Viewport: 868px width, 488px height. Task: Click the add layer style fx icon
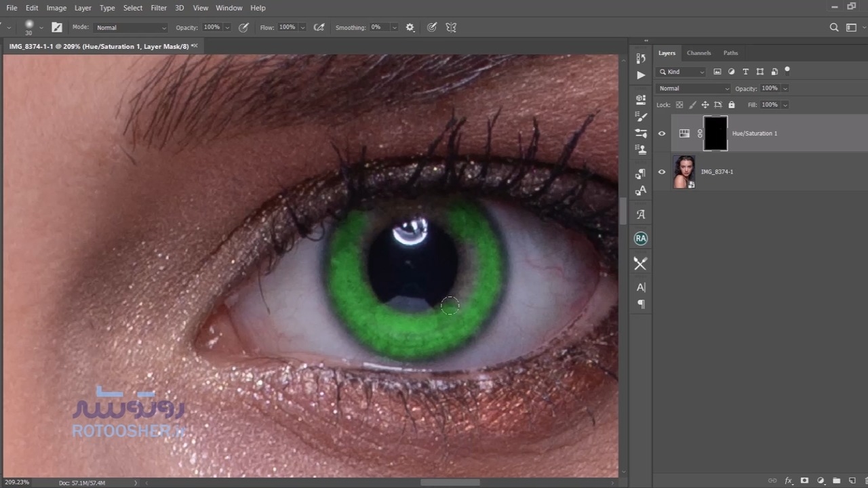[x=789, y=481]
